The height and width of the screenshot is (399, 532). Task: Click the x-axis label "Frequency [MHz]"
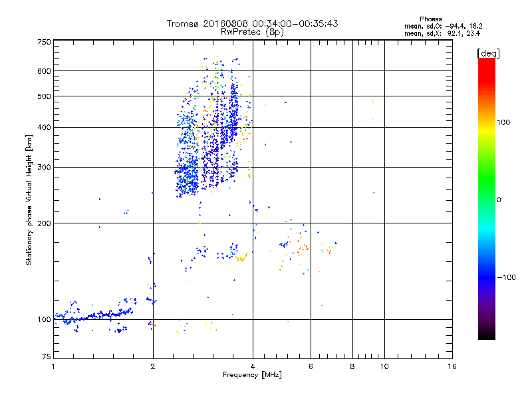[x=252, y=375]
